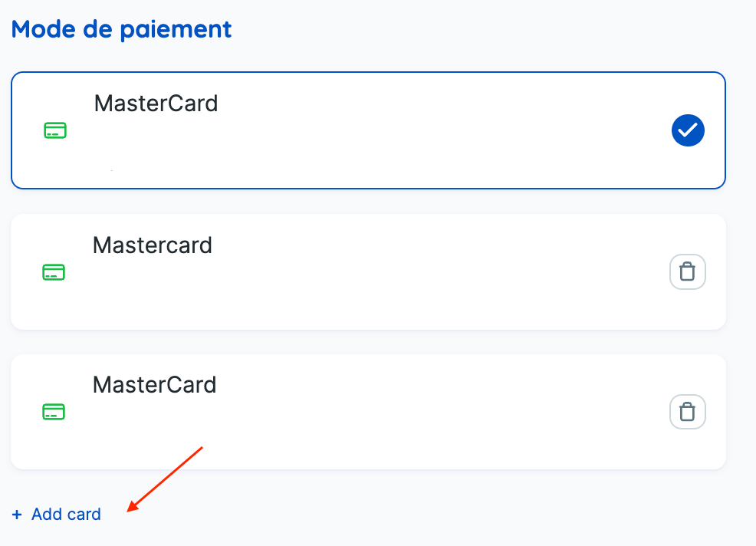The image size is (756, 546).
Task: Click green card icon in middle Mastercard
Action: pos(54,272)
